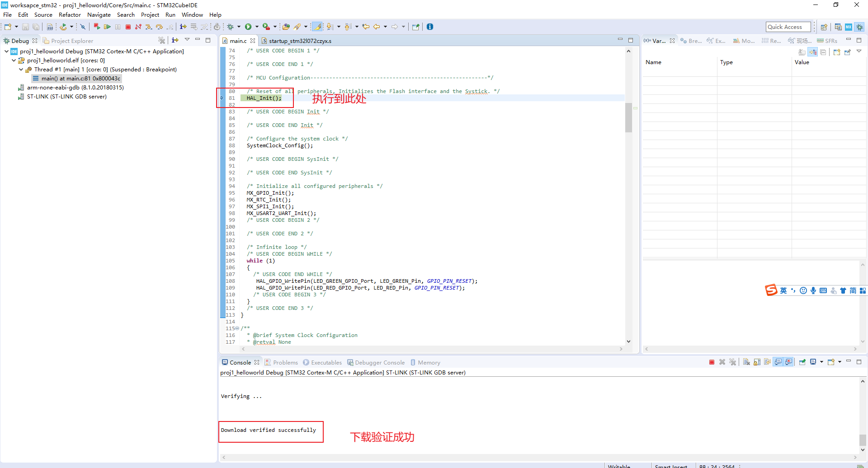Viewport: 868px width, 468px height.
Task: Click the Information center icon
Action: [430, 27]
